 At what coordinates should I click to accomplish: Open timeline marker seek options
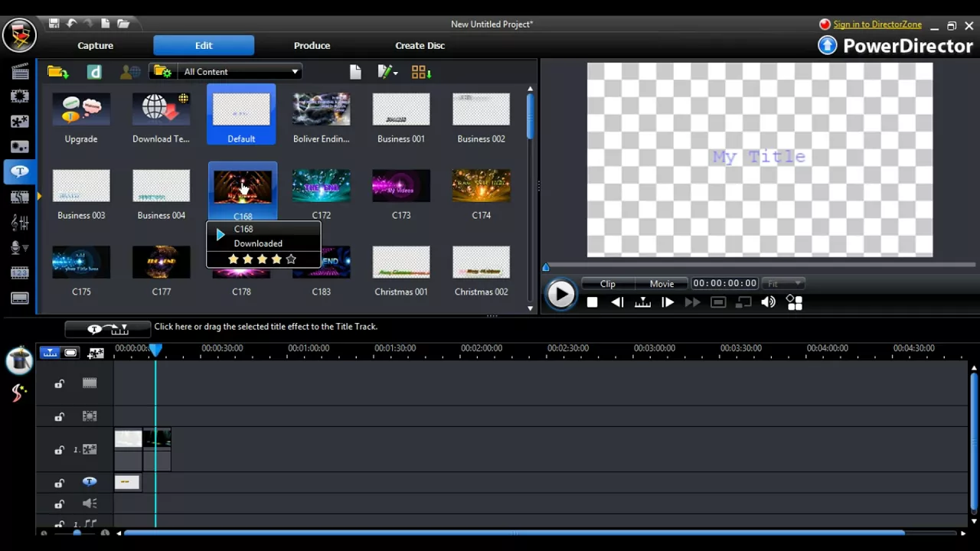point(642,302)
